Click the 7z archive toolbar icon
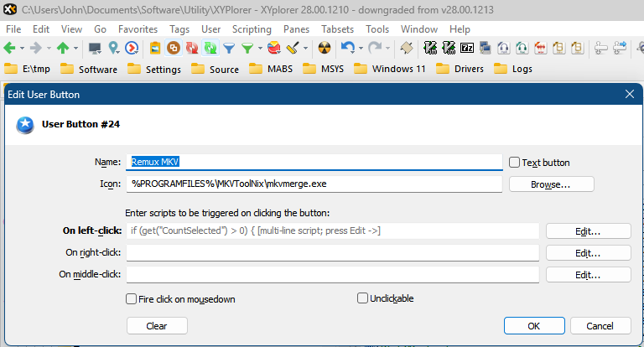Image resolution: width=644 pixels, height=347 pixels. click(467, 48)
